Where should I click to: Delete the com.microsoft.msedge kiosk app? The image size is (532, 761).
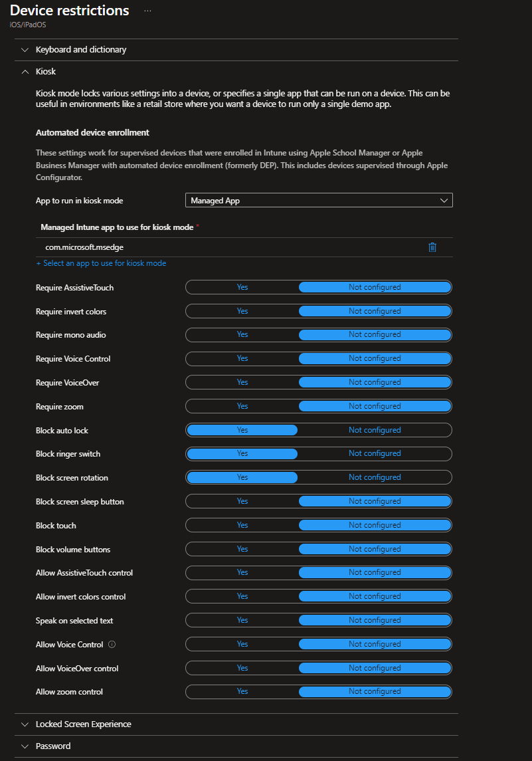tap(432, 247)
